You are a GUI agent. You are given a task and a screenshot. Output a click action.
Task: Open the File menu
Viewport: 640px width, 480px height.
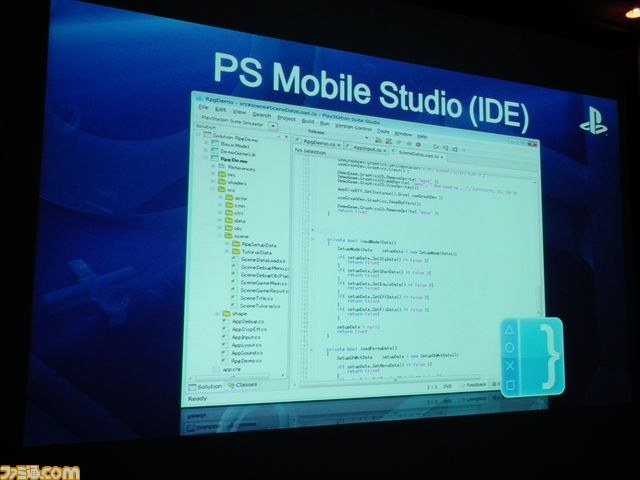203,108
